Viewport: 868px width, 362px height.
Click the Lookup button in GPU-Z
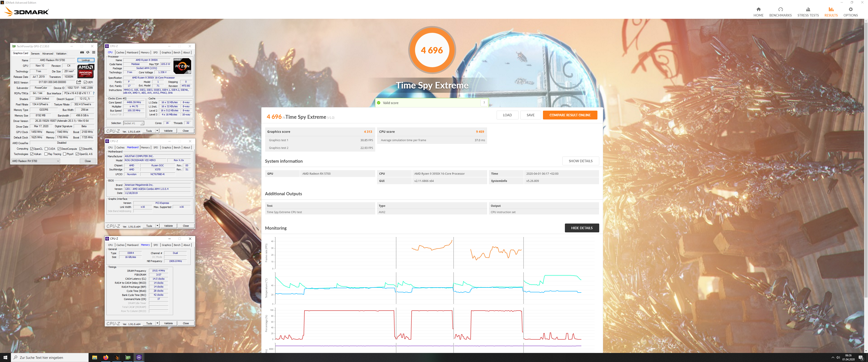[86, 60]
